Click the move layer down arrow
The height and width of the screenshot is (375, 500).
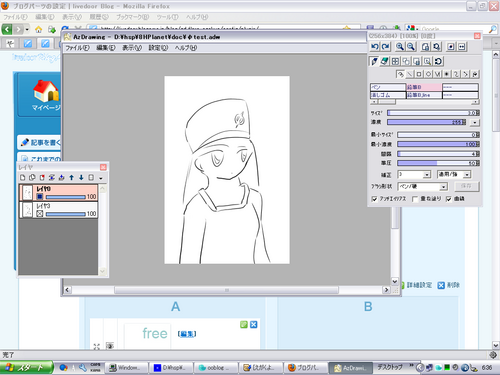(x=81, y=177)
